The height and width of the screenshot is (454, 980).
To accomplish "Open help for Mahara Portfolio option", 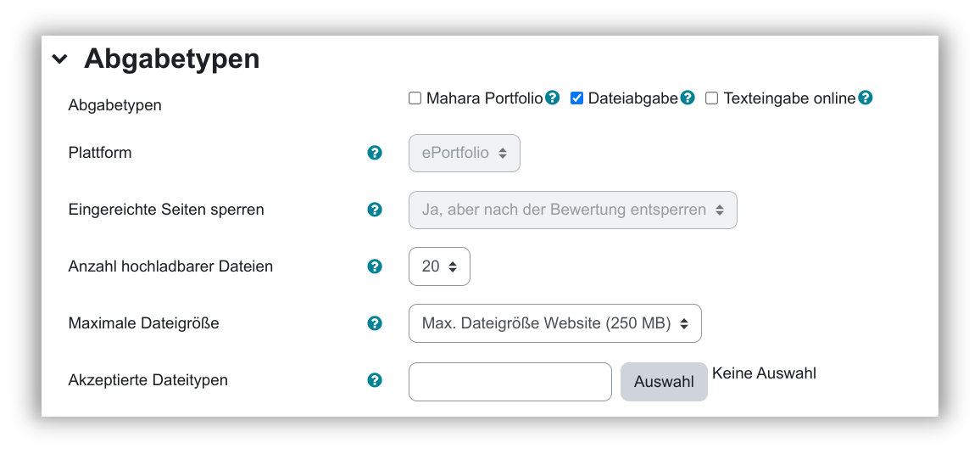I will [x=553, y=98].
